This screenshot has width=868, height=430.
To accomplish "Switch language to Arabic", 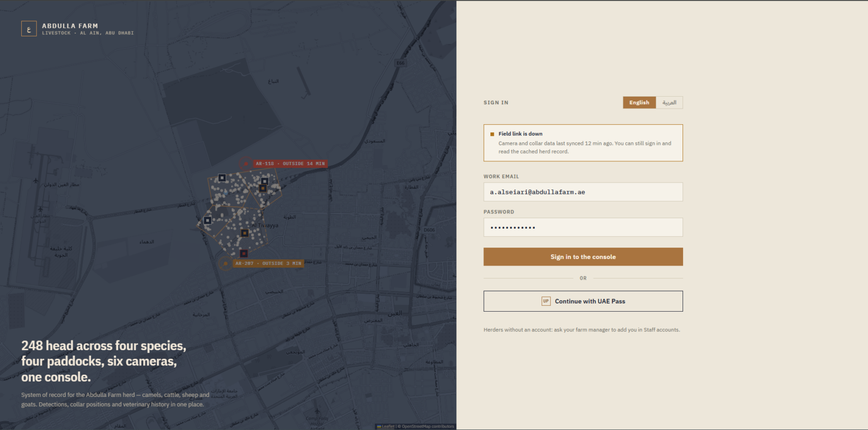I will click(x=669, y=103).
